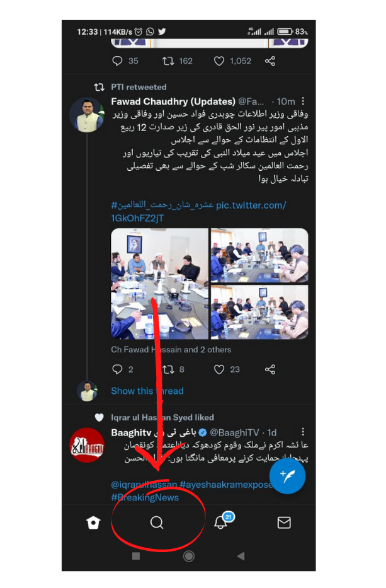
Task: Open the #BreakingNews hashtag
Action: [x=145, y=498]
